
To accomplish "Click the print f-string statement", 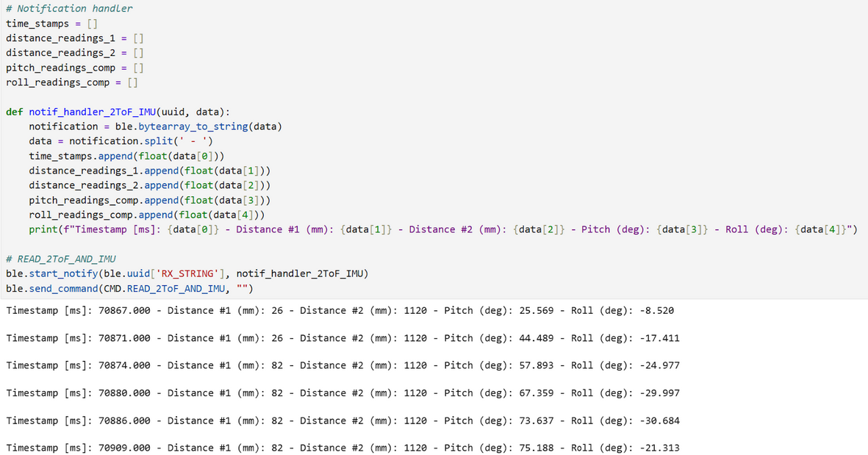I will coord(442,229).
